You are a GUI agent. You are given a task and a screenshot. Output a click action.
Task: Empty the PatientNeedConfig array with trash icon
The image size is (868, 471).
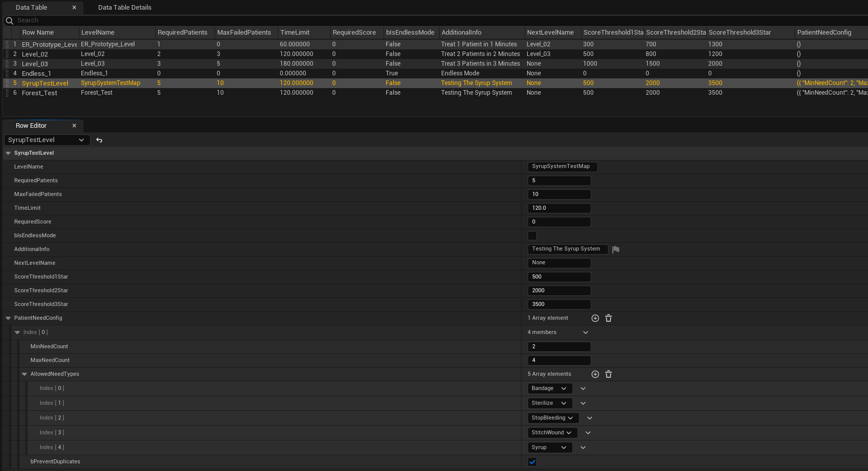point(609,318)
